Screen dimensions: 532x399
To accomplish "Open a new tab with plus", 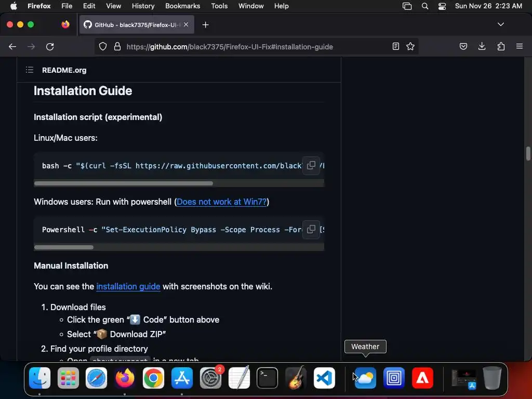I will click(x=205, y=25).
